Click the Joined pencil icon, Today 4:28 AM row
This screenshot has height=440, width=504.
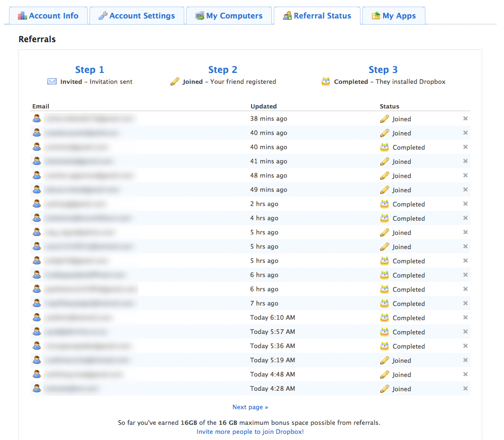coord(385,388)
